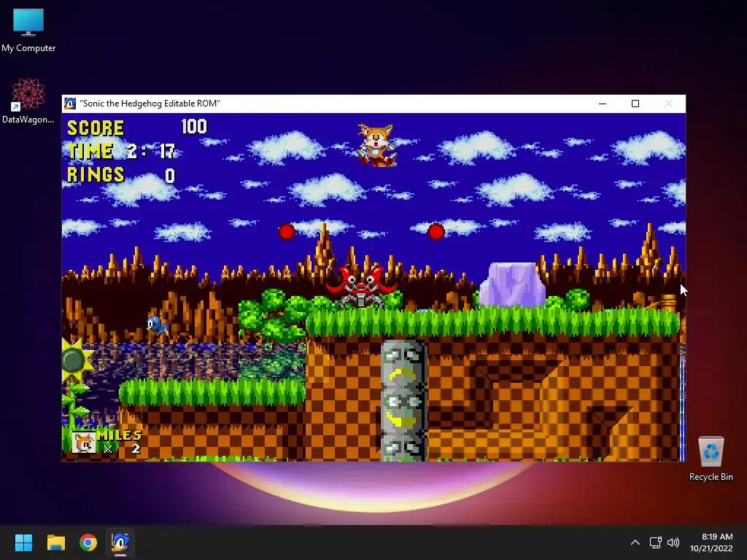
Task: Click the left red projectile ball
Action: pyautogui.click(x=286, y=232)
